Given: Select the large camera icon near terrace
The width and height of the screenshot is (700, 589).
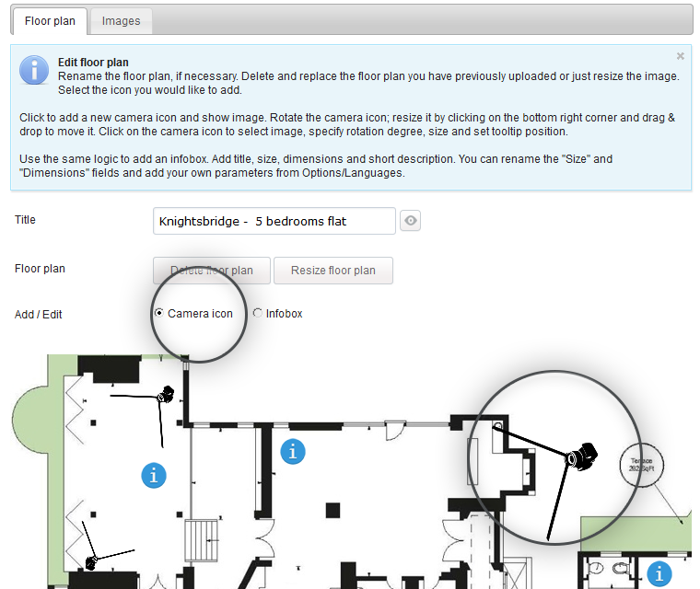Looking at the screenshot, I should point(582,456).
